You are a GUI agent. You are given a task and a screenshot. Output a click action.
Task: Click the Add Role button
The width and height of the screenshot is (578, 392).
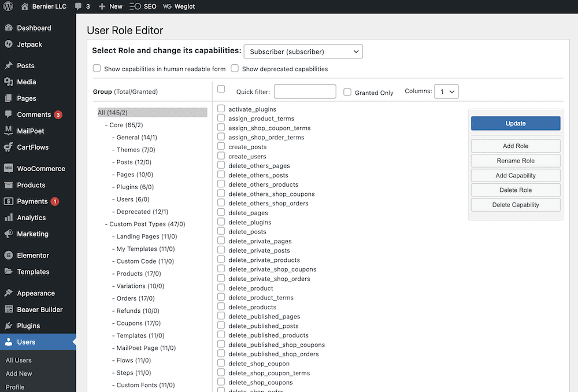[516, 146]
